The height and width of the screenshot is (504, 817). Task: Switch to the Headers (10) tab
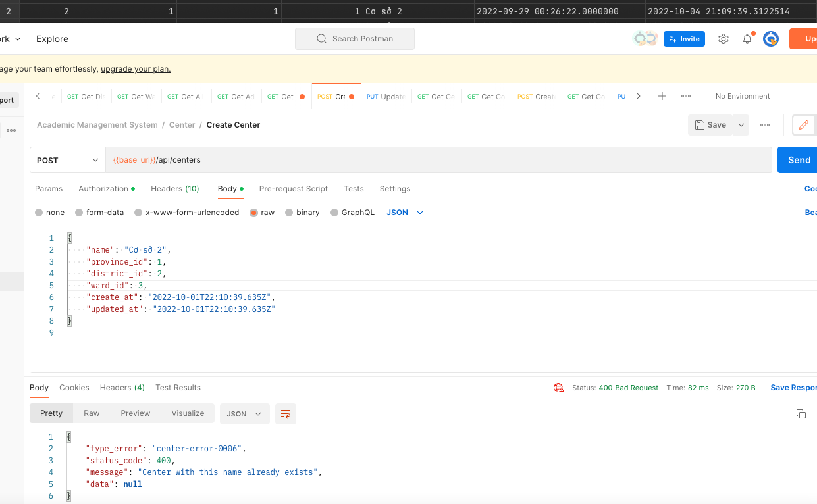(175, 189)
